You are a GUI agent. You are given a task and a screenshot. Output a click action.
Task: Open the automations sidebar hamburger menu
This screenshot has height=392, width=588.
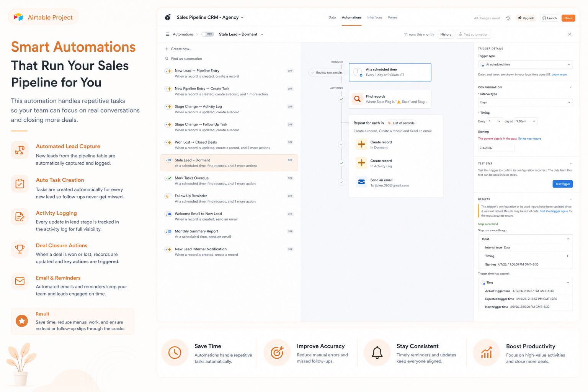point(167,34)
